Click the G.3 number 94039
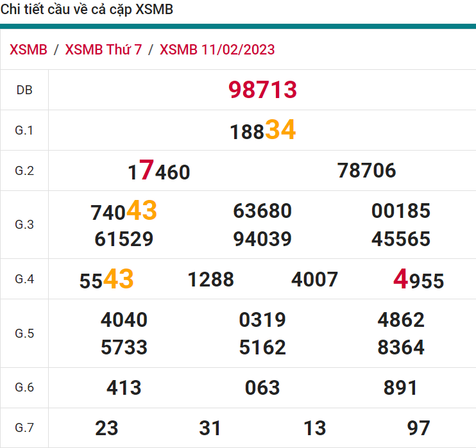Image resolution: width=476 pixels, height=448 pixels. [x=262, y=239]
